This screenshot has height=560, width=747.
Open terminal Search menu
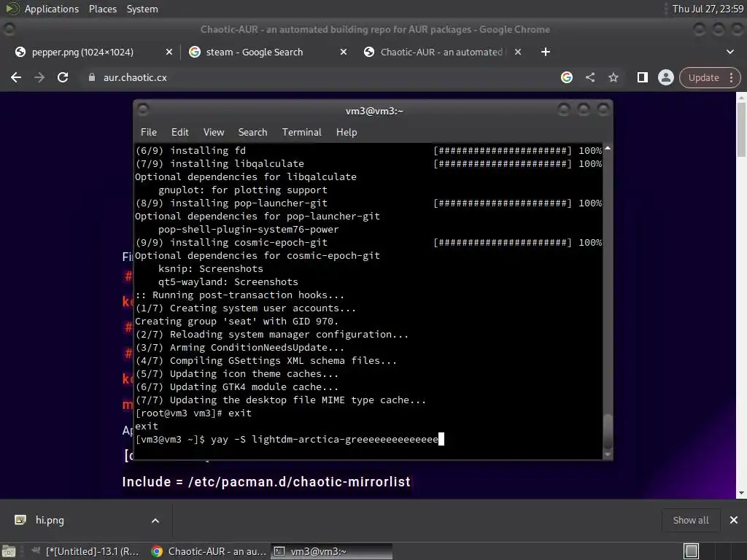click(252, 133)
